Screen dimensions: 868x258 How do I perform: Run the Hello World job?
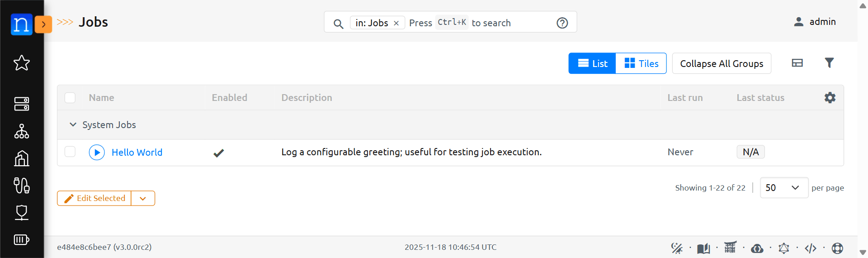[x=97, y=153]
